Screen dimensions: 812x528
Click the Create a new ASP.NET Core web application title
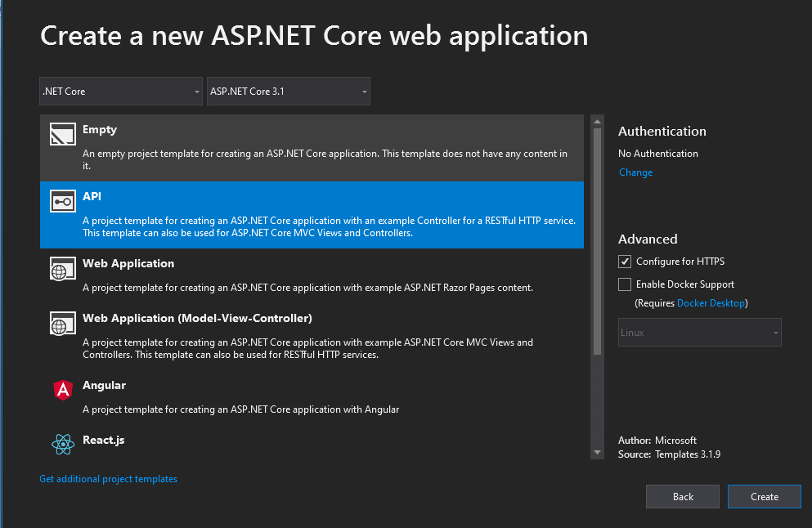(314, 36)
